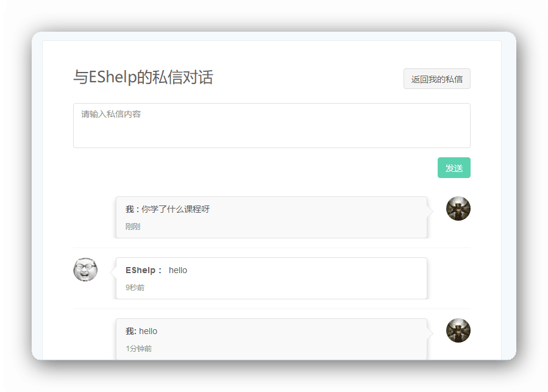Click the 返回我的私信 button
Screen dimensions: 548x392
coord(436,79)
